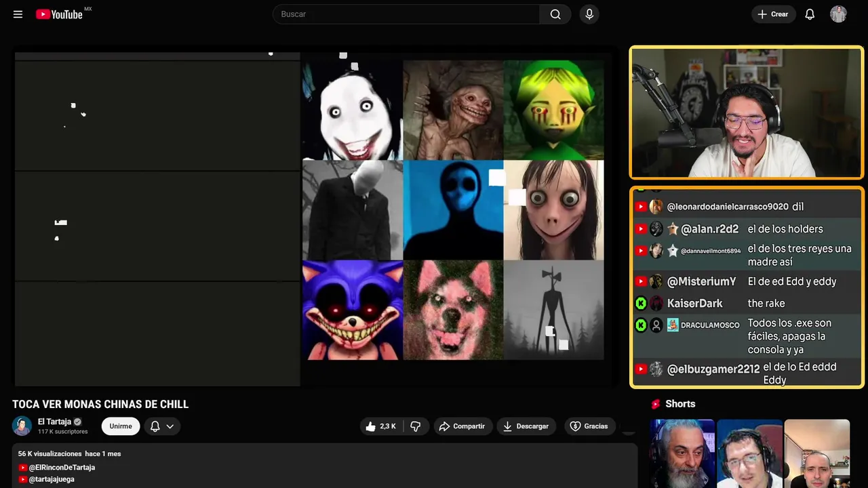This screenshot has width=868, height=488.
Task: Start voice search with microphone icon
Action: point(589,14)
